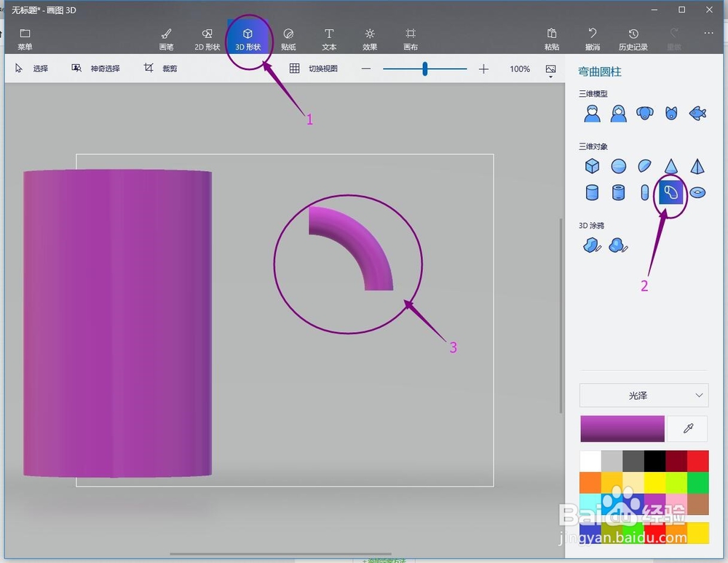Switch to the 2D 形状 tab
728x563 pixels.
pos(207,39)
